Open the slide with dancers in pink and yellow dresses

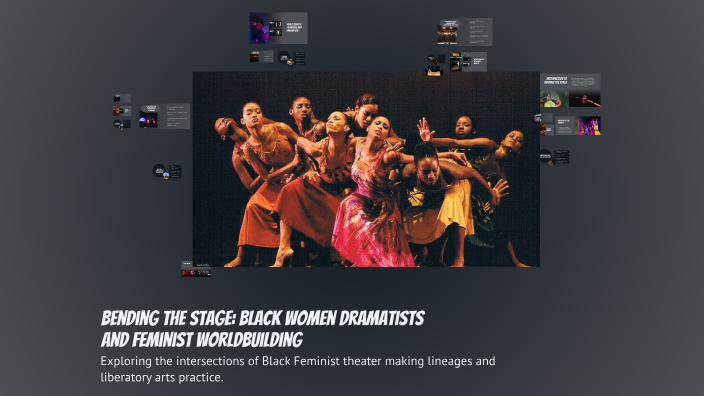578,126
